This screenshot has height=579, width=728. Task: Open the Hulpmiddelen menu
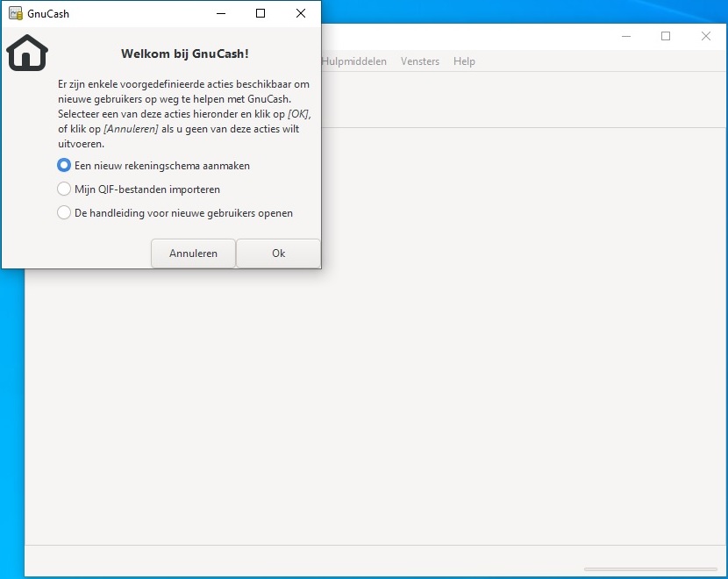point(354,61)
